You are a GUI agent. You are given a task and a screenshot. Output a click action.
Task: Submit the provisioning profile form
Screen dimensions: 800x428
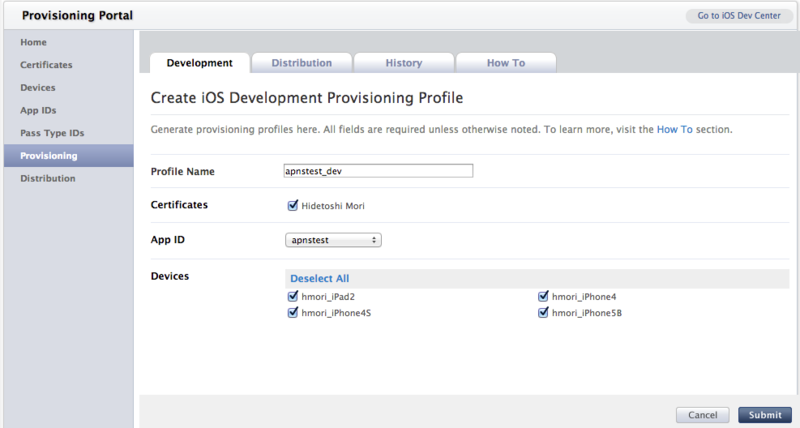(765, 415)
